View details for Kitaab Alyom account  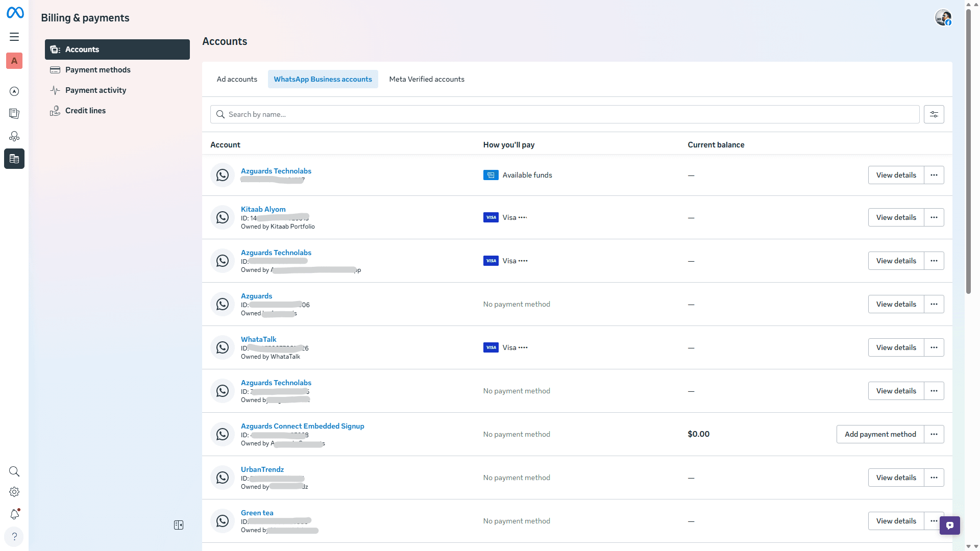[896, 217]
